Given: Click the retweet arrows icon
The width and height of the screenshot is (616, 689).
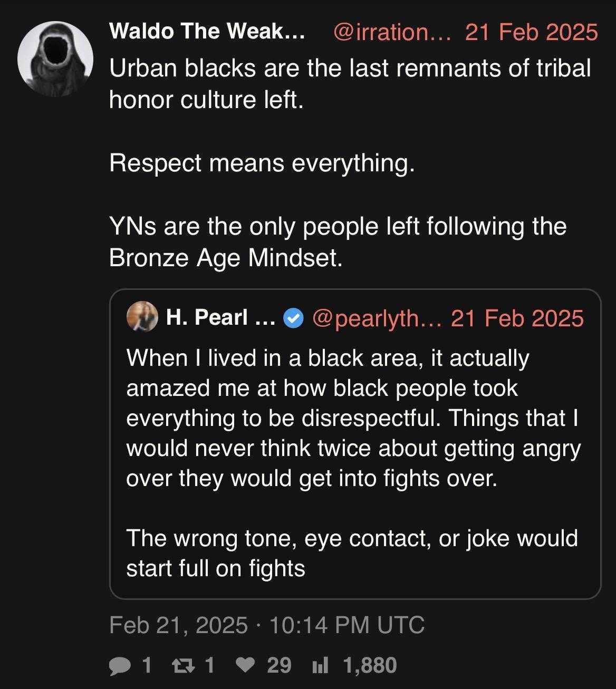Looking at the screenshot, I should [182, 665].
